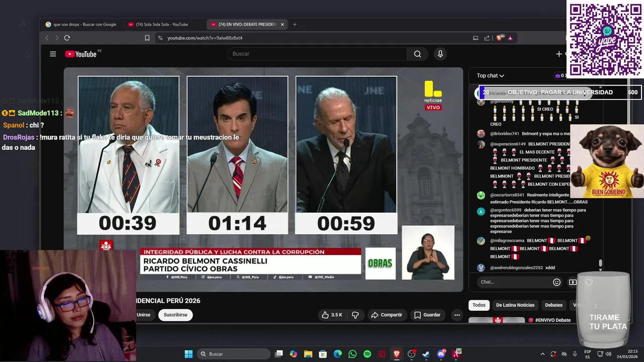Open the #ENVIVO Debate suggested video thumbnail
This screenshot has width=644, height=362.
tap(497, 320)
